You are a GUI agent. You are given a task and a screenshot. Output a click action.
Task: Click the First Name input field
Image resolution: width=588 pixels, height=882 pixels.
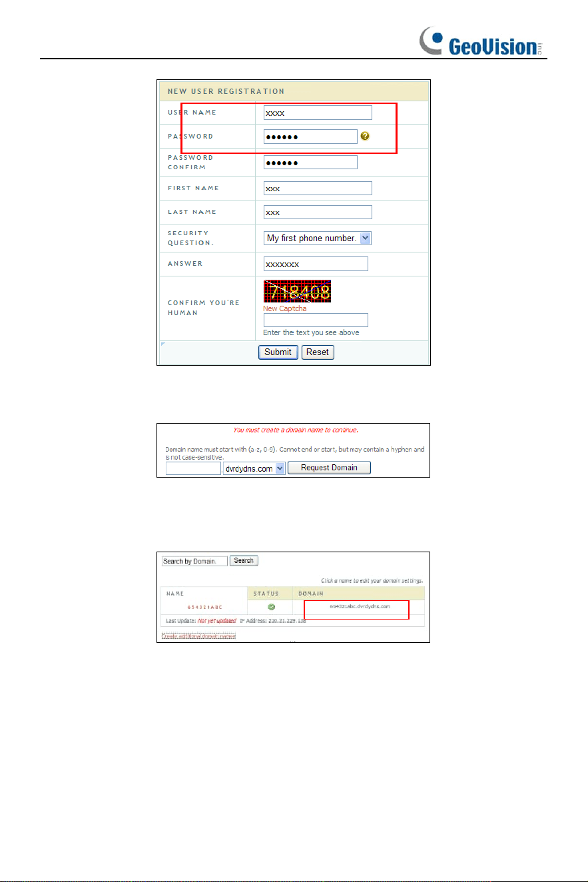318,189
